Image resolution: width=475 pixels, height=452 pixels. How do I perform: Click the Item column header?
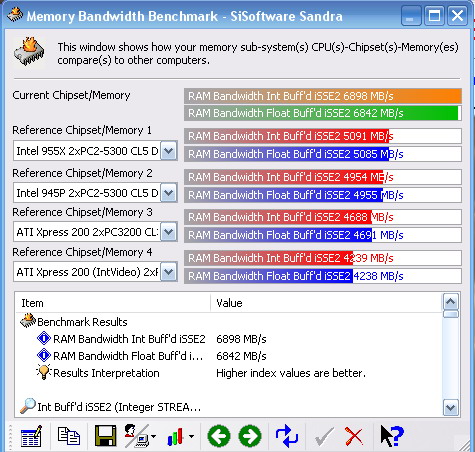point(113,303)
